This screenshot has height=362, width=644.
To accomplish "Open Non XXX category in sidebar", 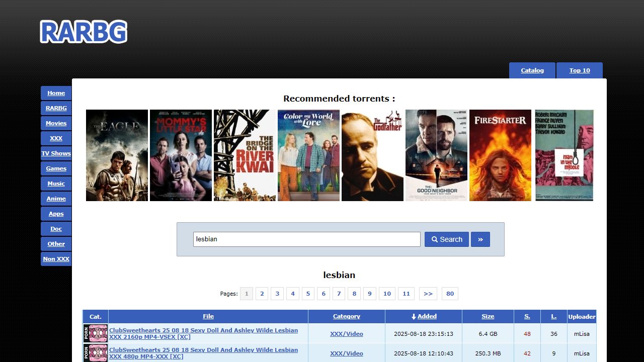I will [56, 259].
